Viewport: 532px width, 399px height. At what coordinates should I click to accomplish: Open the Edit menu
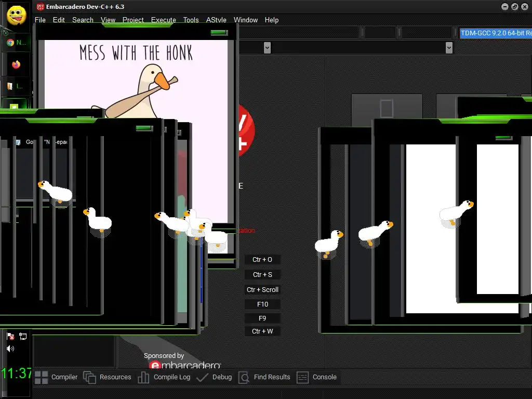coord(59,20)
